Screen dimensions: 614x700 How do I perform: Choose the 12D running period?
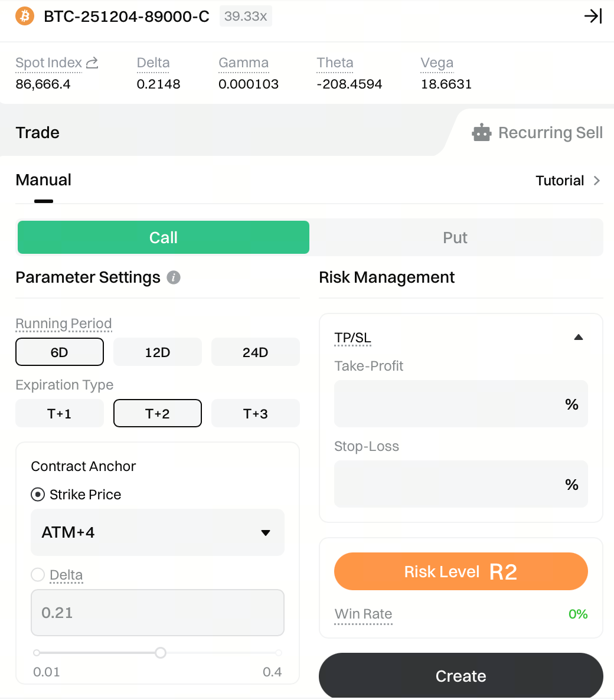pos(157,352)
